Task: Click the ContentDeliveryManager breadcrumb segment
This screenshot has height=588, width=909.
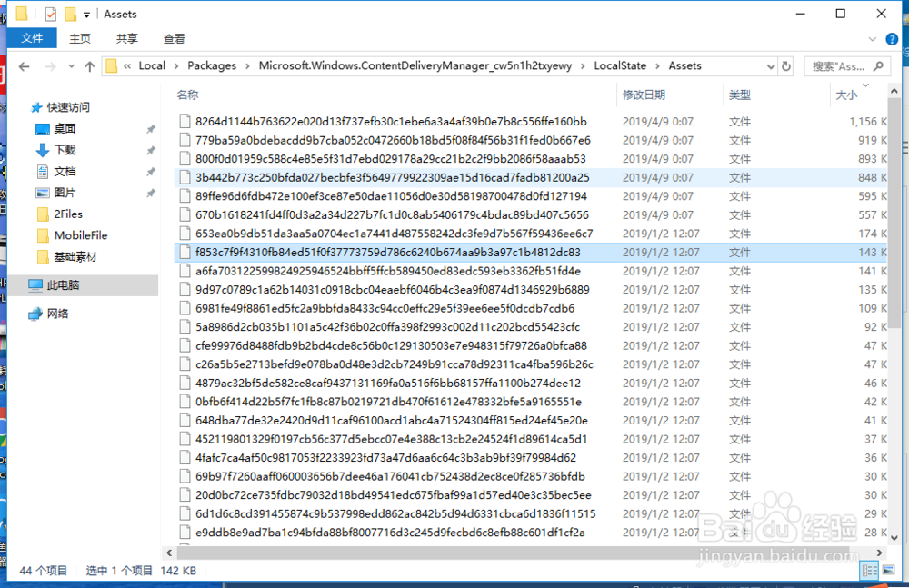Action: click(415, 65)
